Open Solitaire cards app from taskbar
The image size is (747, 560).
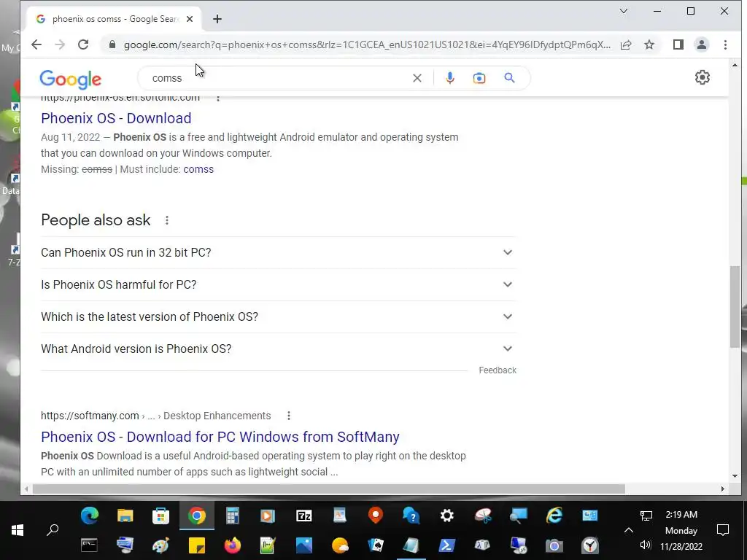pos(376,545)
